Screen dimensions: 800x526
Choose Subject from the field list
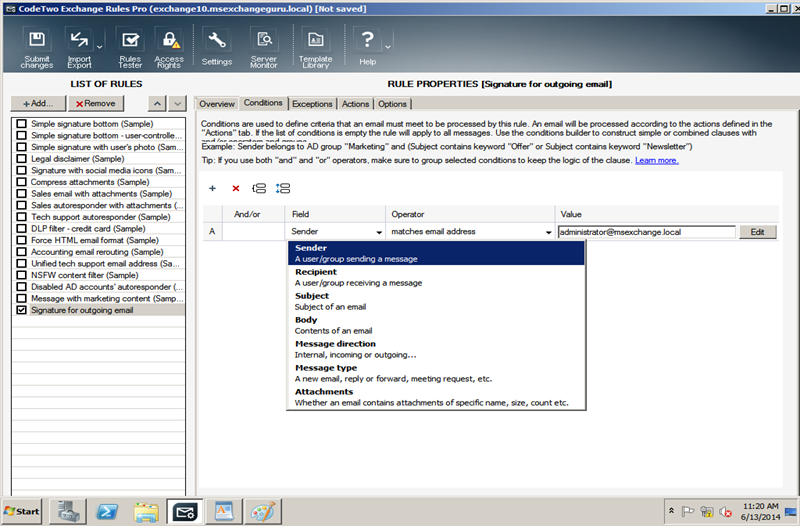(x=436, y=301)
